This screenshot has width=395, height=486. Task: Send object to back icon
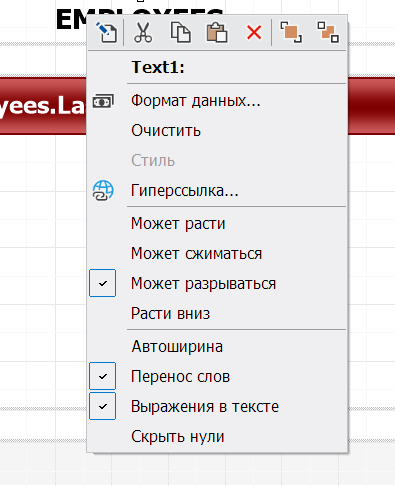point(328,32)
